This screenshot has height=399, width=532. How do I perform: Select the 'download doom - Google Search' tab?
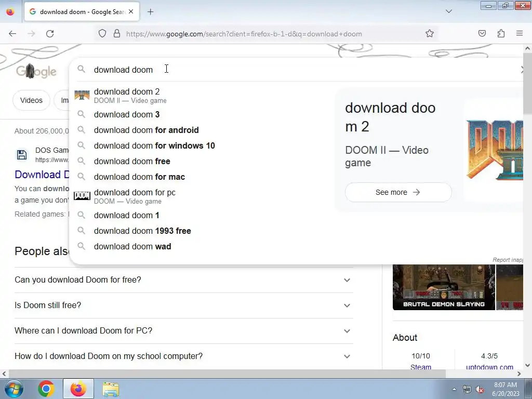click(x=82, y=12)
